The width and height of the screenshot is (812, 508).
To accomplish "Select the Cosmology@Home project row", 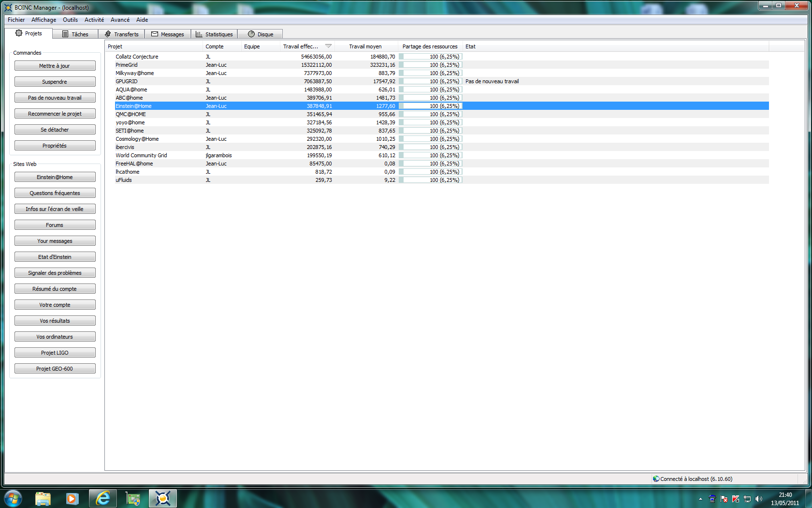I will [x=442, y=139].
